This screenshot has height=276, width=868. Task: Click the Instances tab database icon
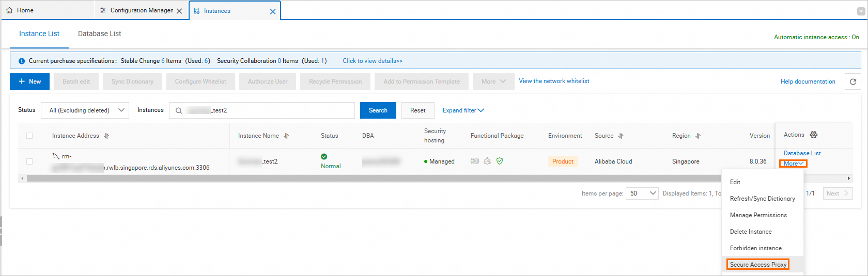click(197, 11)
